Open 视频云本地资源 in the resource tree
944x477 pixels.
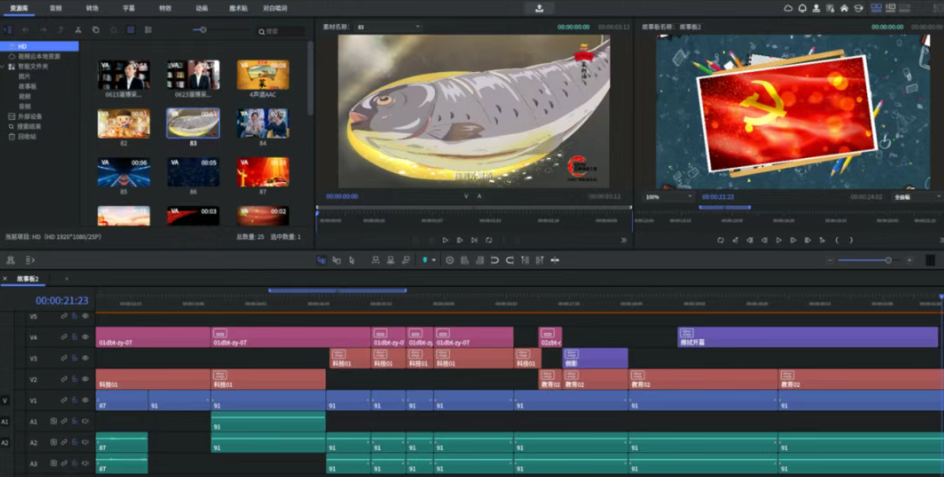(x=39, y=56)
